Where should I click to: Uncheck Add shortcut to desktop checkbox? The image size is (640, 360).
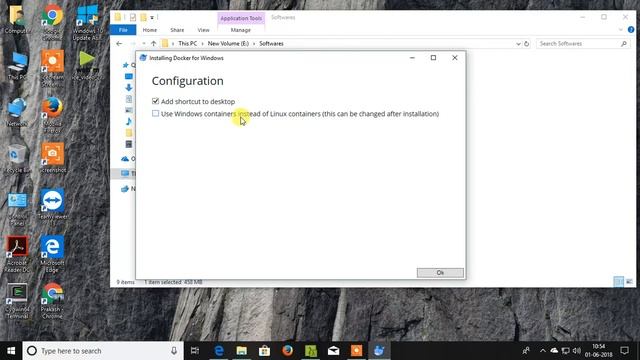pyautogui.click(x=155, y=101)
